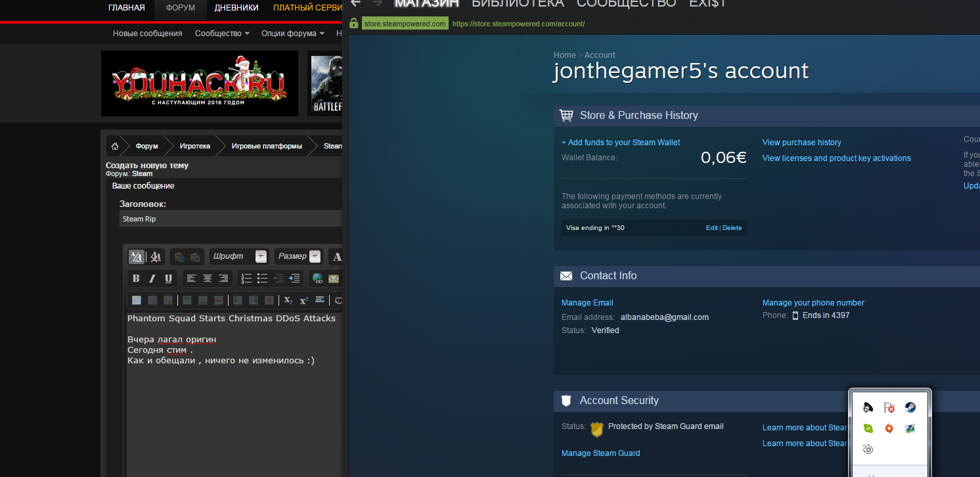Click Edit for the Visa payment method
Image resolution: width=980 pixels, height=477 pixels.
pyautogui.click(x=712, y=228)
